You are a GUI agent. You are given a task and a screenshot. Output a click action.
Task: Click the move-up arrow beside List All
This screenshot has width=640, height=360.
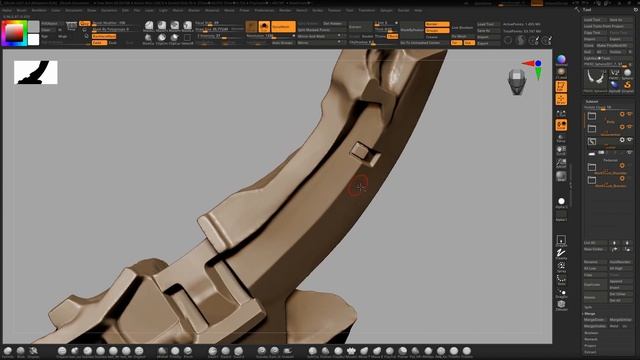(x=615, y=243)
